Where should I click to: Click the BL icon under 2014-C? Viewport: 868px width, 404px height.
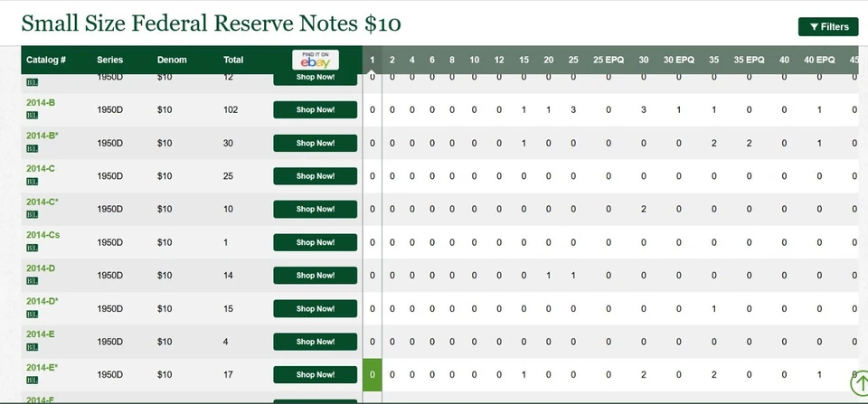click(x=33, y=182)
